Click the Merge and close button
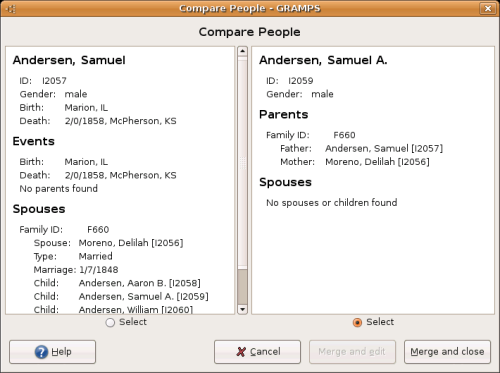Image resolution: width=500 pixels, height=373 pixels. tap(447, 352)
